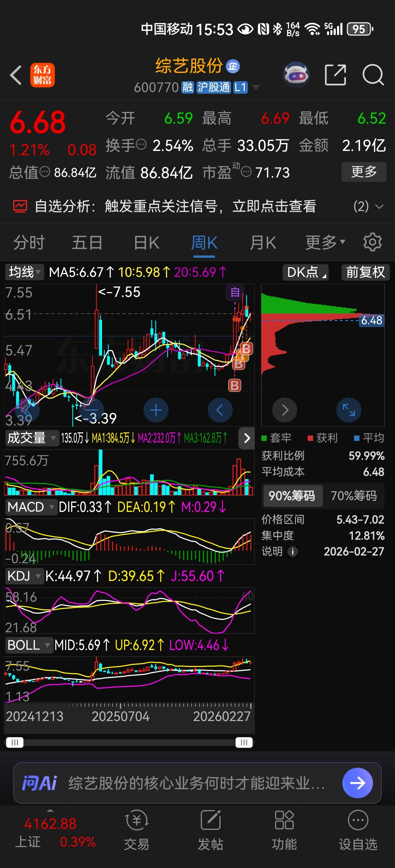
Task: Toggle the 前复权 adjustment setting
Action: click(x=365, y=272)
